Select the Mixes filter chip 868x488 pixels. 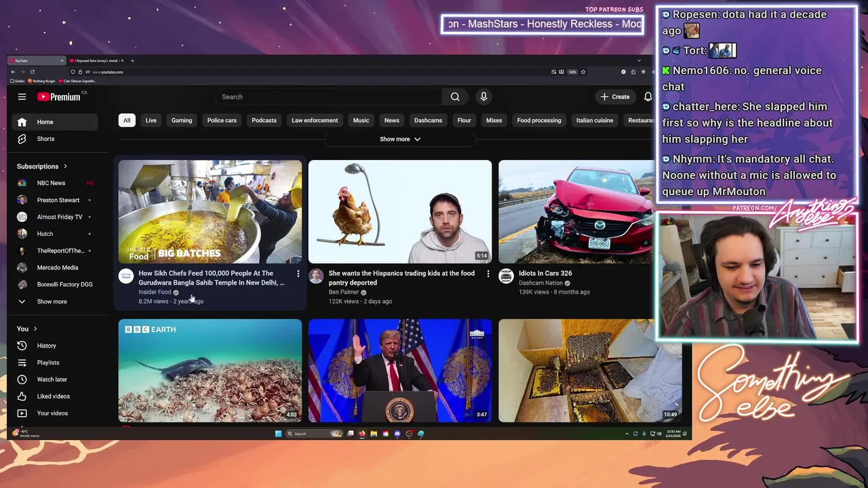click(494, 121)
